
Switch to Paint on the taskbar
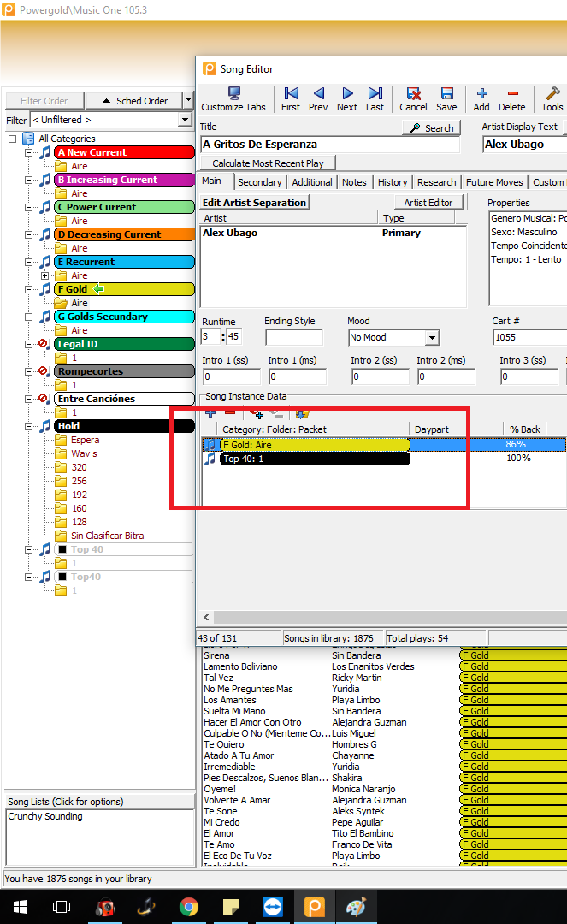coord(357,907)
